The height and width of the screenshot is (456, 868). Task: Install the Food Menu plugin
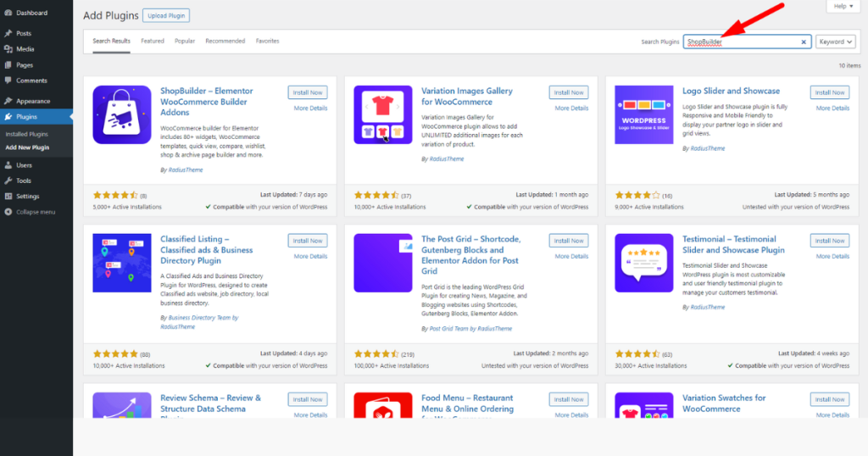pyautogui.click(x=569, y=399)
